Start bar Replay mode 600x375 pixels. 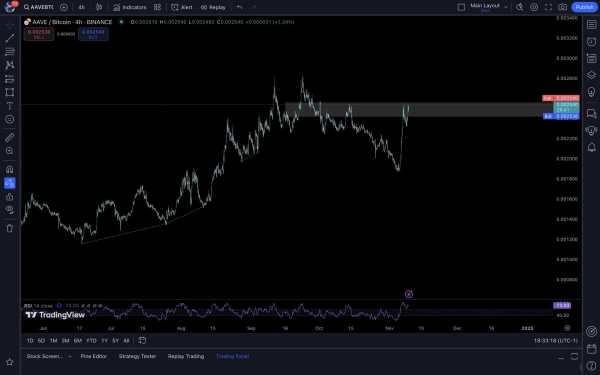coord(213,7)
